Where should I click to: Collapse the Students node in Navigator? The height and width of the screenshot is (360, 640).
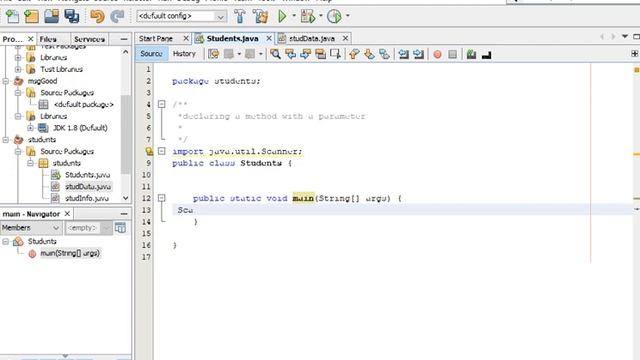(x=6, y=242)
